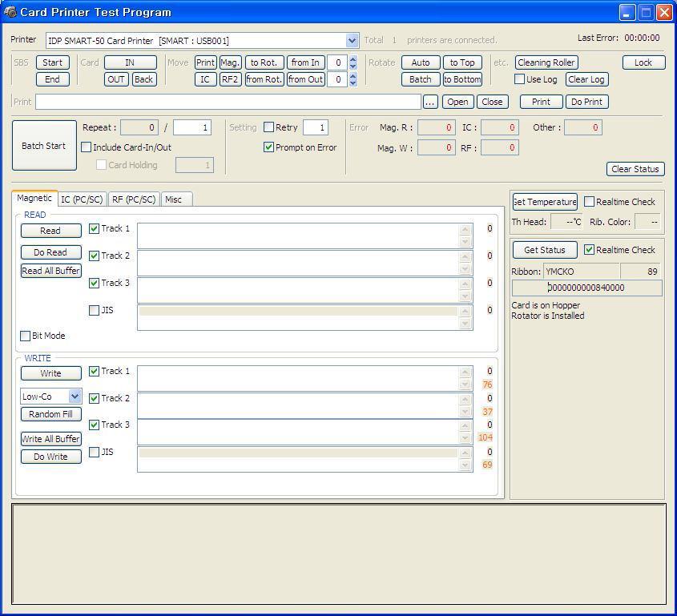Uncheck WRITE Track 3 checkbox

click(x=94, y=425)
